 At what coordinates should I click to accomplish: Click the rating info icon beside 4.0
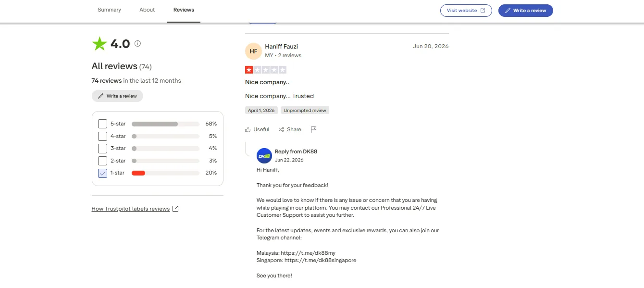click(x=137, y=44)
